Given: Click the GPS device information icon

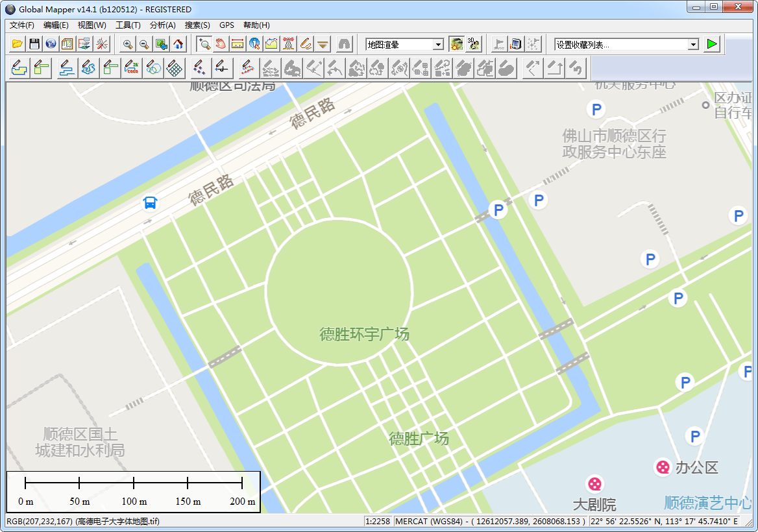Looking at the screenshot, I should pyautogui.click(x=516, y=45).
